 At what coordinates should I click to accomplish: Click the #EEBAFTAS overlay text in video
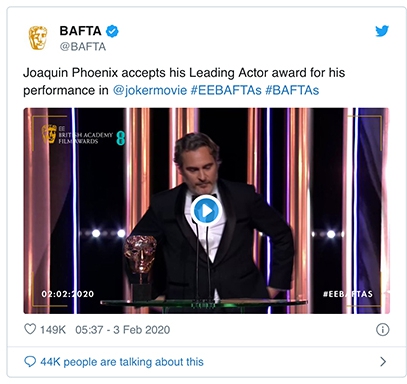(x=348, y=294)
